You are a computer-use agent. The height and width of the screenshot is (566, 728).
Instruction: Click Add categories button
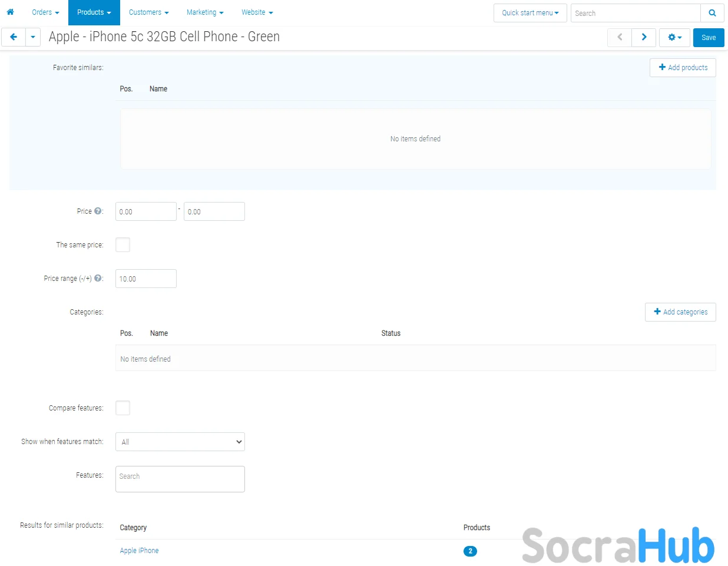[x=680, y=312]
